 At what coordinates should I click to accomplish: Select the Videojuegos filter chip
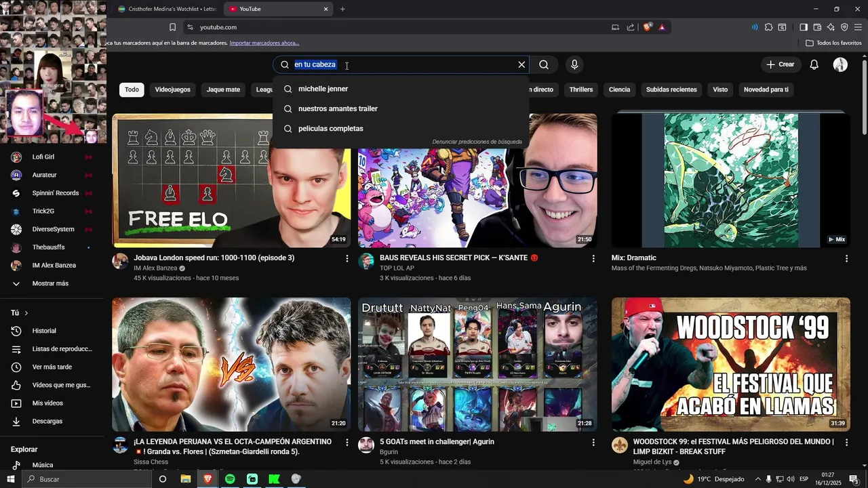pyautogui.click(x=172, y=89)
